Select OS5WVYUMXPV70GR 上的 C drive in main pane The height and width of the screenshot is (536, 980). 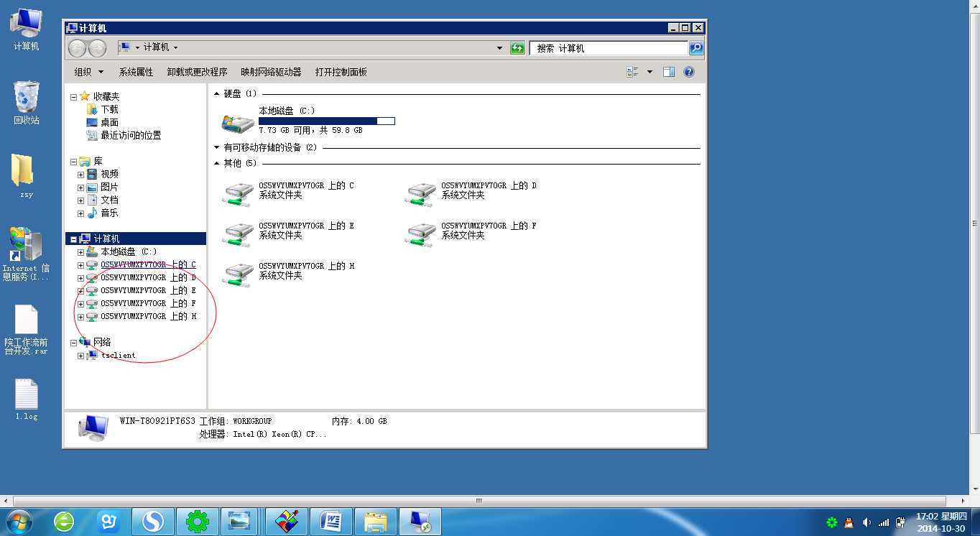[x=288, y=194]
